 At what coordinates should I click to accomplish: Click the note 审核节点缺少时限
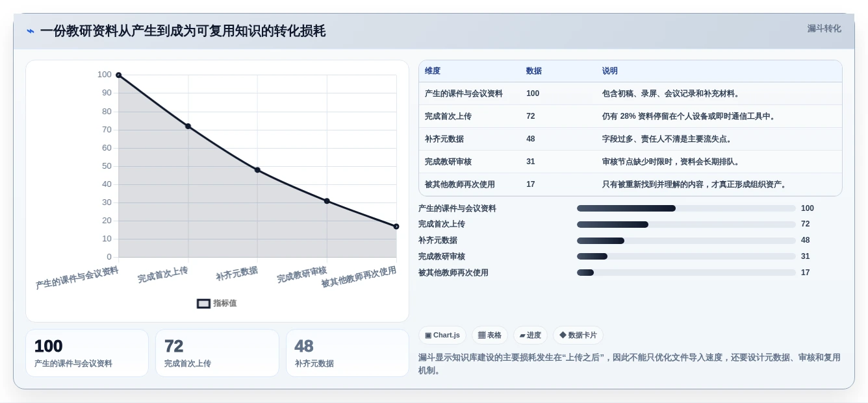672,162
